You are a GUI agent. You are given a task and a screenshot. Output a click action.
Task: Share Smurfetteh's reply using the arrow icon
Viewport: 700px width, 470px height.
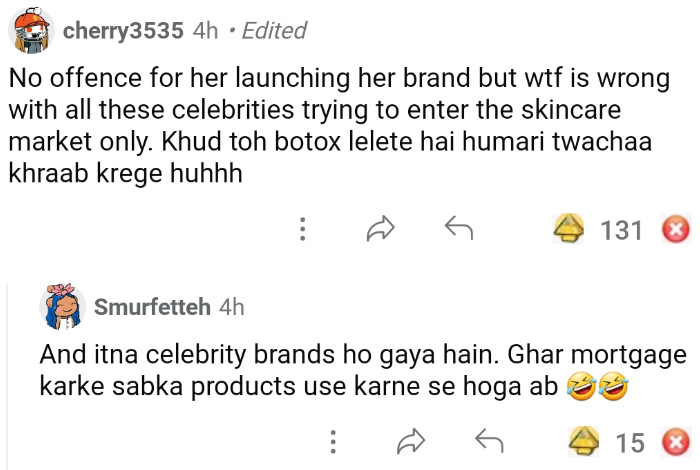[x=410, y=441]
